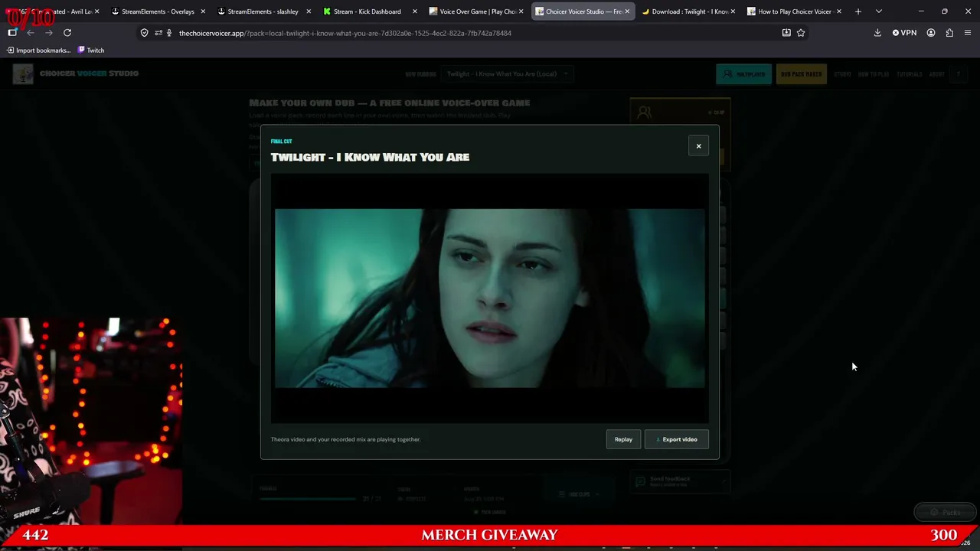Click the Replay button
Screen dimensions: 980x551
pyautogui.click(x=623, y=439)
